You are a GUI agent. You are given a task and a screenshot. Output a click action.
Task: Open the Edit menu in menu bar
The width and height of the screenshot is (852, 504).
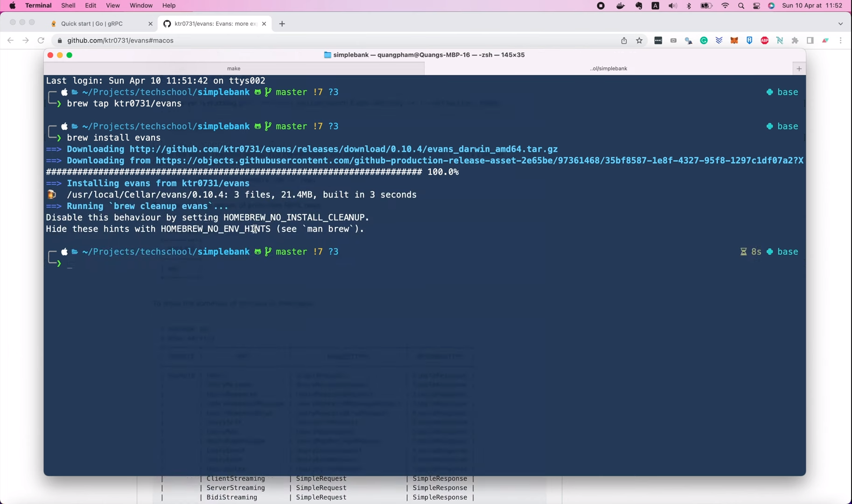pyautogui.click(x=91, y=6)
